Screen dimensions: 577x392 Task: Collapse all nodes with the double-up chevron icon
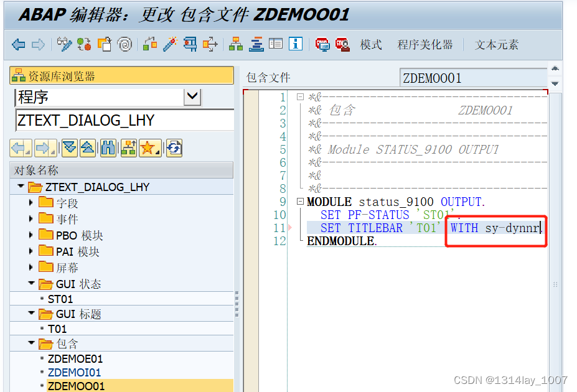pos(88,147)
